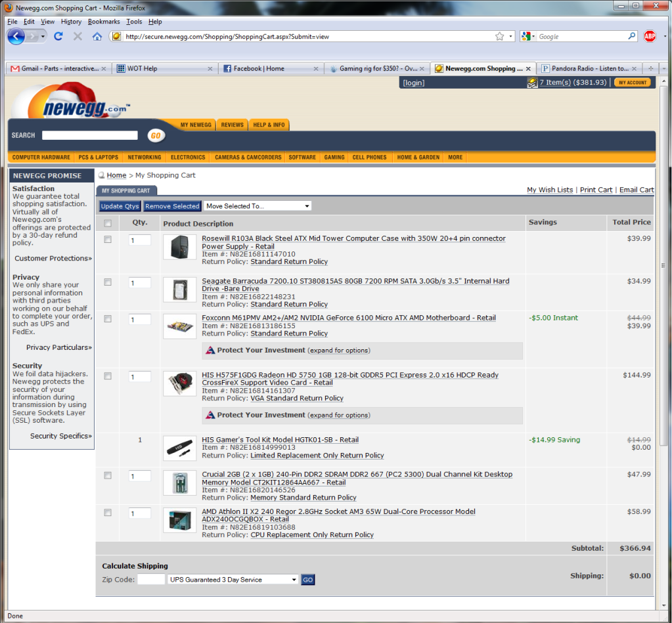Image resolution: width=672 pixels, height=623 pixels.
Task: Open the UPS shipping service dropdown
Action: [x=233, y=580]
